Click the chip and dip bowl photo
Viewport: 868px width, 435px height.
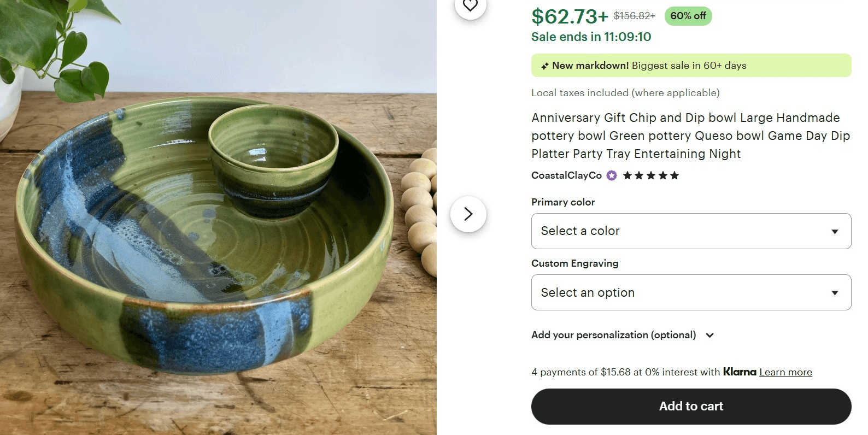click(x=219, y=230)
